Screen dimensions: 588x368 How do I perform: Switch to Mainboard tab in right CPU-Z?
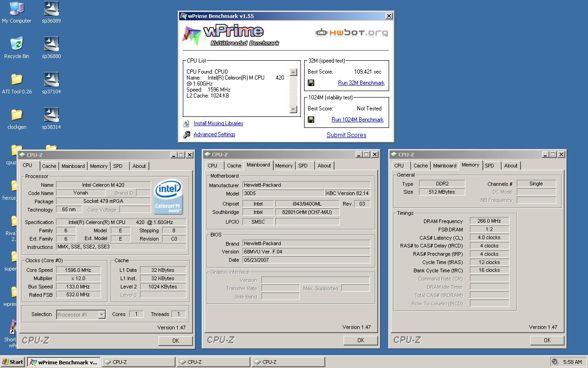click(445, 166)
